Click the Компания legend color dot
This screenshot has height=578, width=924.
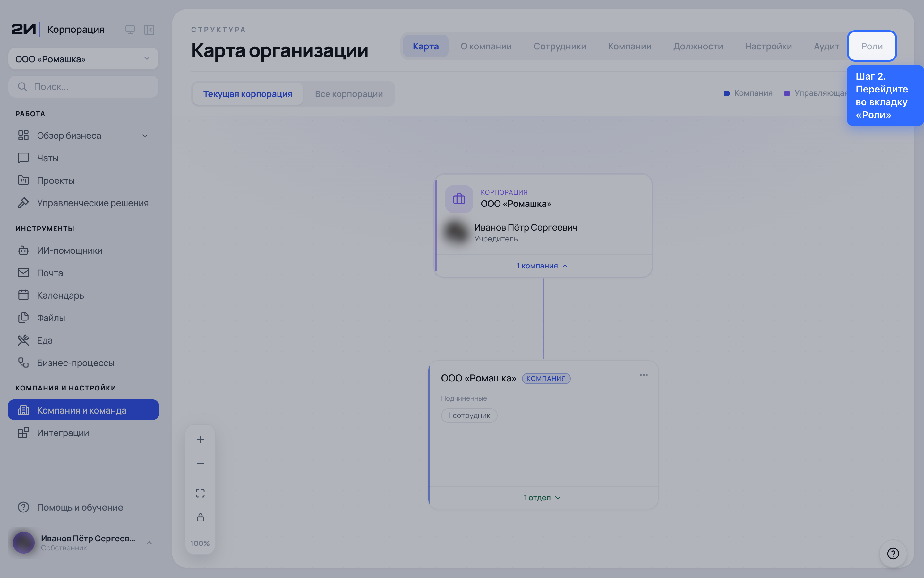click(x=727, y=93)
